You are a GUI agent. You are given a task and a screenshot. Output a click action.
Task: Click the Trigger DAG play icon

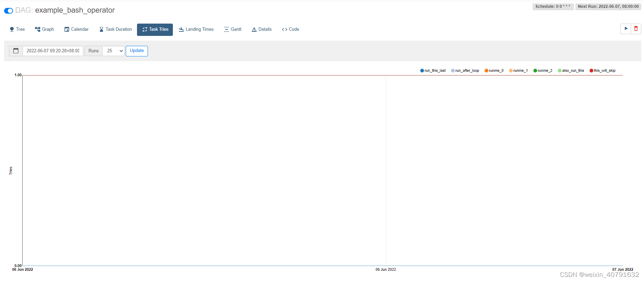(x=626, y=29)
